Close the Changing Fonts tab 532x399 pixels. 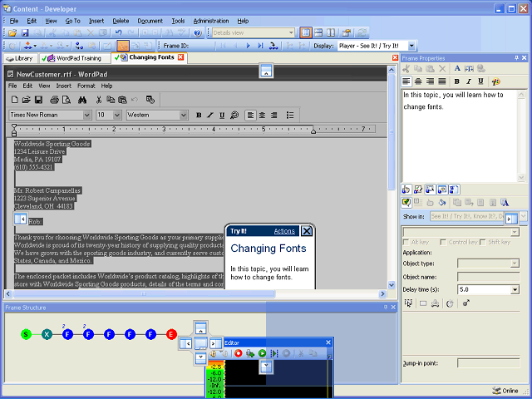pos(181,57)
